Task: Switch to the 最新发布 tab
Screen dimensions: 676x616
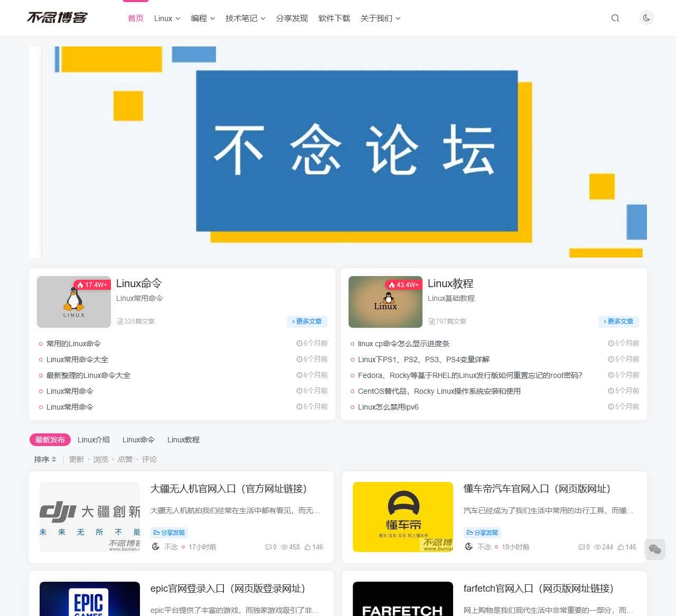Action: pyautogui.click(x=50, y=440)
